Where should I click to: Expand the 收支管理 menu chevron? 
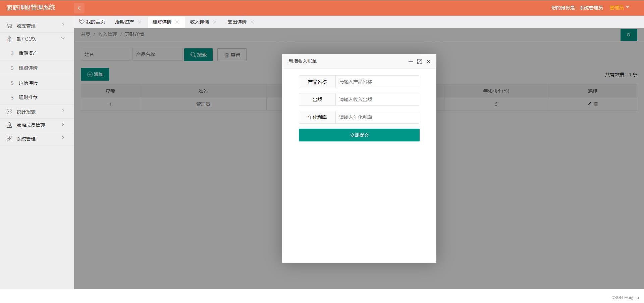tap(63, 25)
